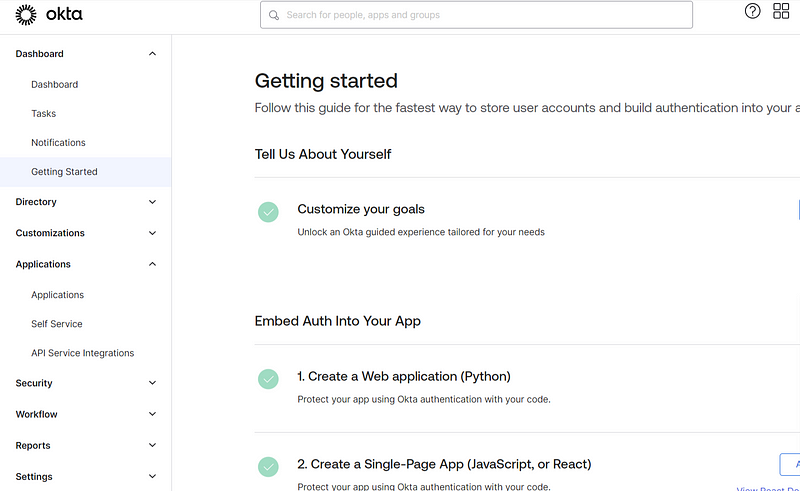
Task: Click the Embed Auth Into Your App heading
Action: pos(338,321)
